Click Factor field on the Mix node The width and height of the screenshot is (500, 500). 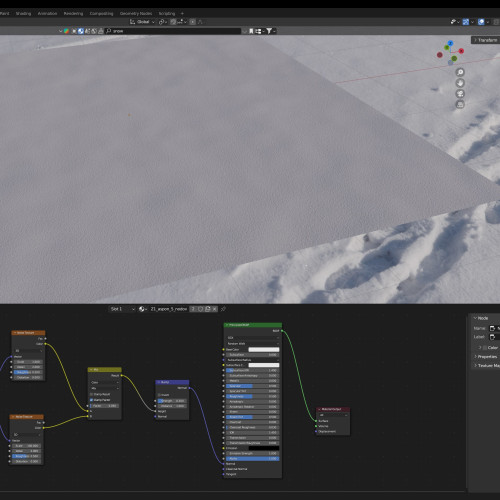coord(104,406)
